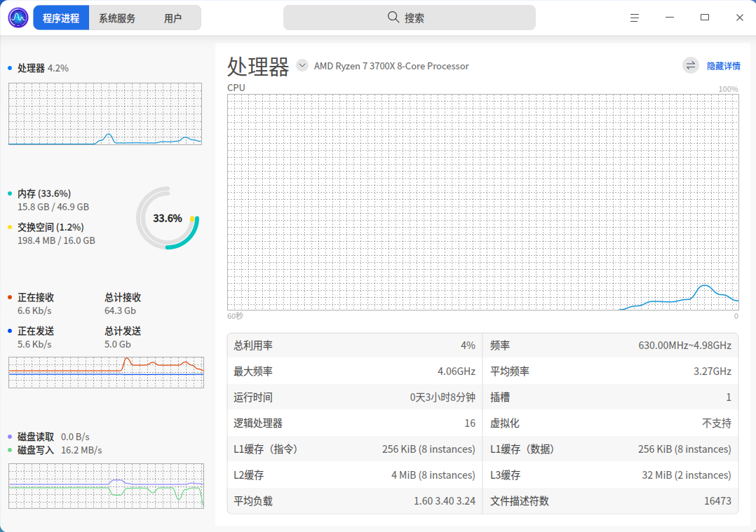Click the 平均频率 3.27GHz row
The image size is (756, 532).
coord(610,371)
